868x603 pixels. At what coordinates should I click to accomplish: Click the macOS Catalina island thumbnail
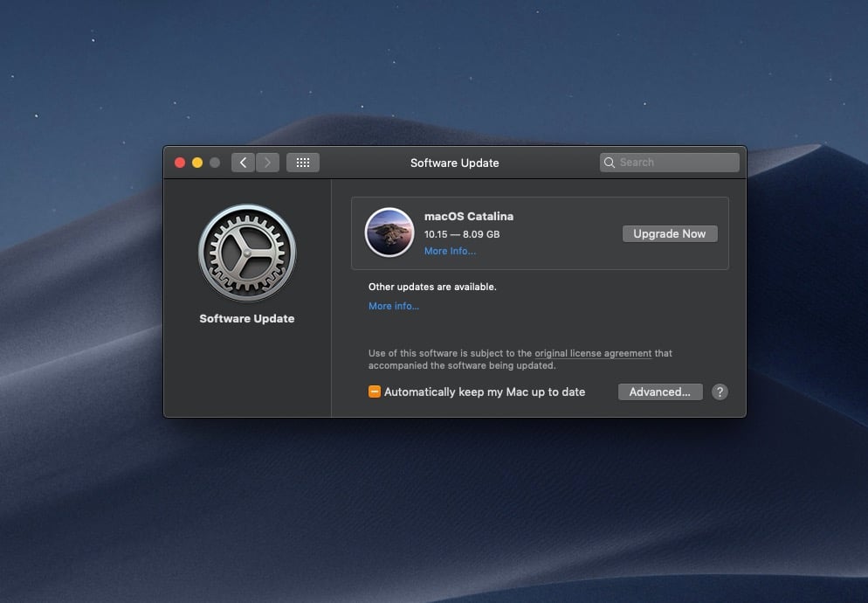pyautogui.click(x=389, y=232)
